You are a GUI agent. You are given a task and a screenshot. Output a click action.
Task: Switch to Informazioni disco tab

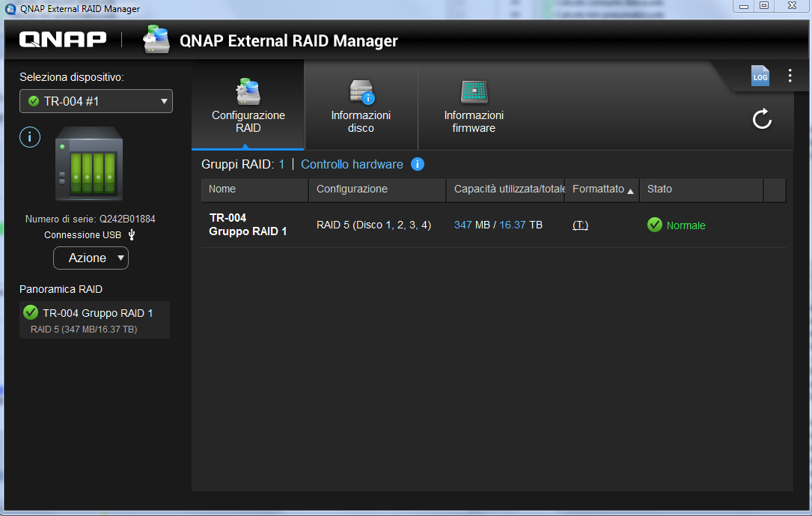tap(361, 106)
